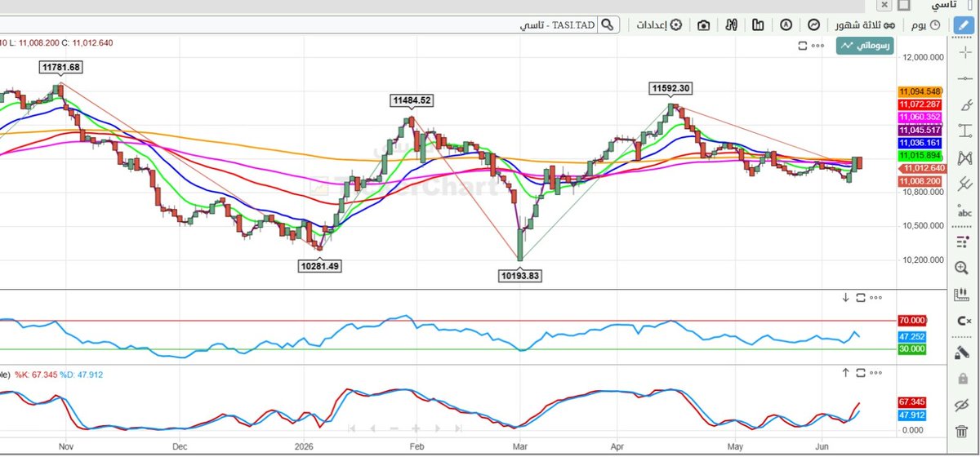
Task: Click the TASI.TAD symbol search field
Action: pos(299,25)
